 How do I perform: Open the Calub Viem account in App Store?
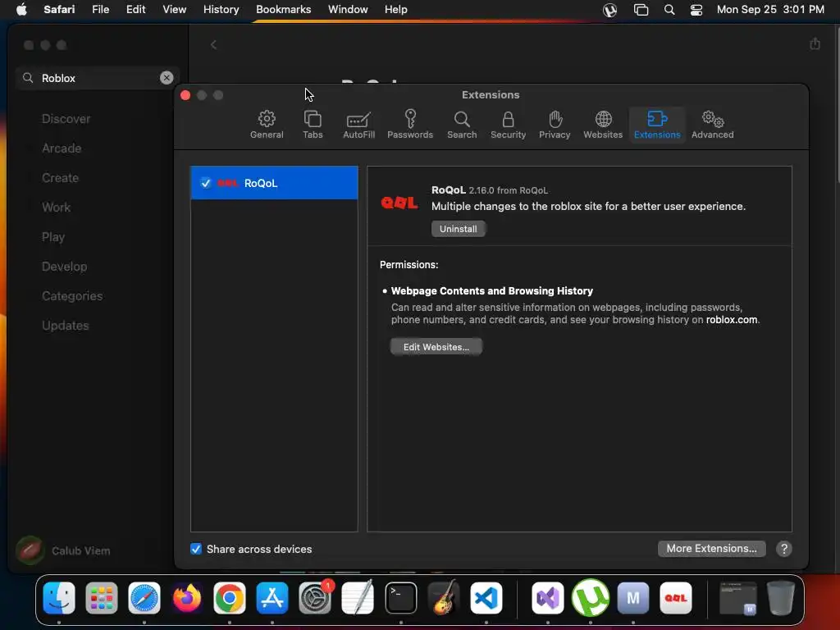click(63, 550)
